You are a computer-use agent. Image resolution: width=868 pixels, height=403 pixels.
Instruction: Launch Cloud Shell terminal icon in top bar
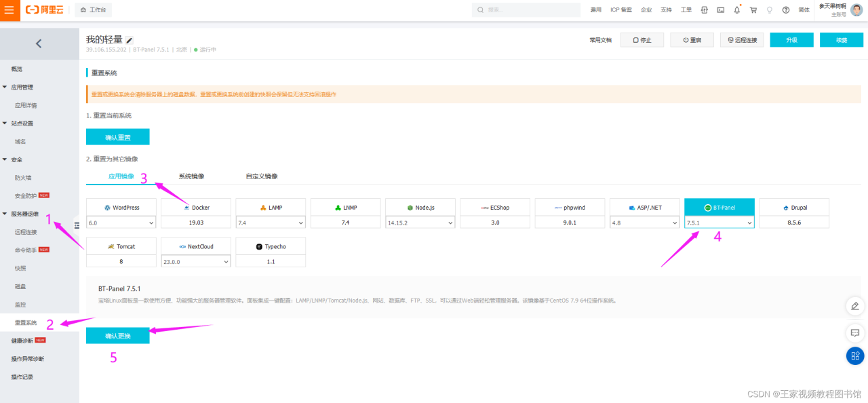pyautogui.click(x=720, y=9)
